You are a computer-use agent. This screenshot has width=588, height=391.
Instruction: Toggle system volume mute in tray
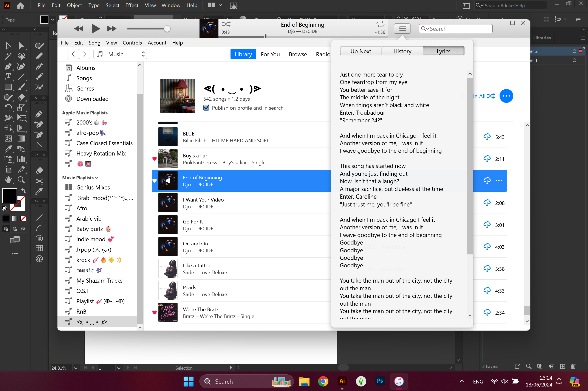pyautogui.click(x=504, y=381)
